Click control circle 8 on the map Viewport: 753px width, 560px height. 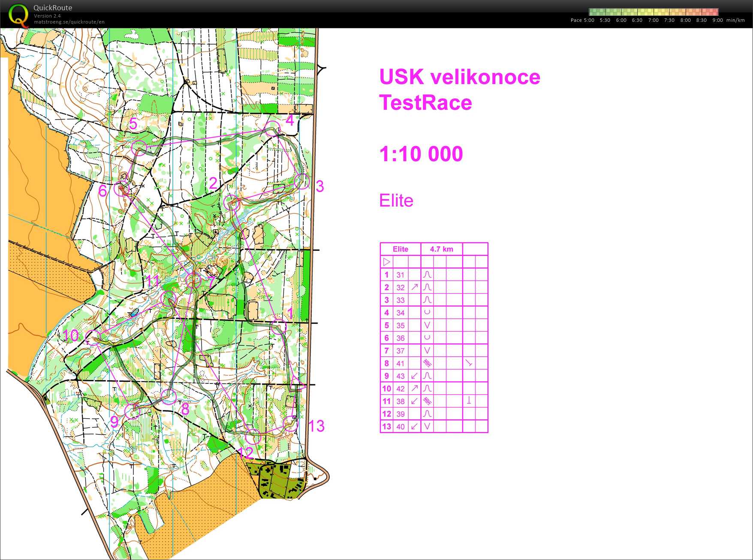pyautogui.click(x=168, y=396)
